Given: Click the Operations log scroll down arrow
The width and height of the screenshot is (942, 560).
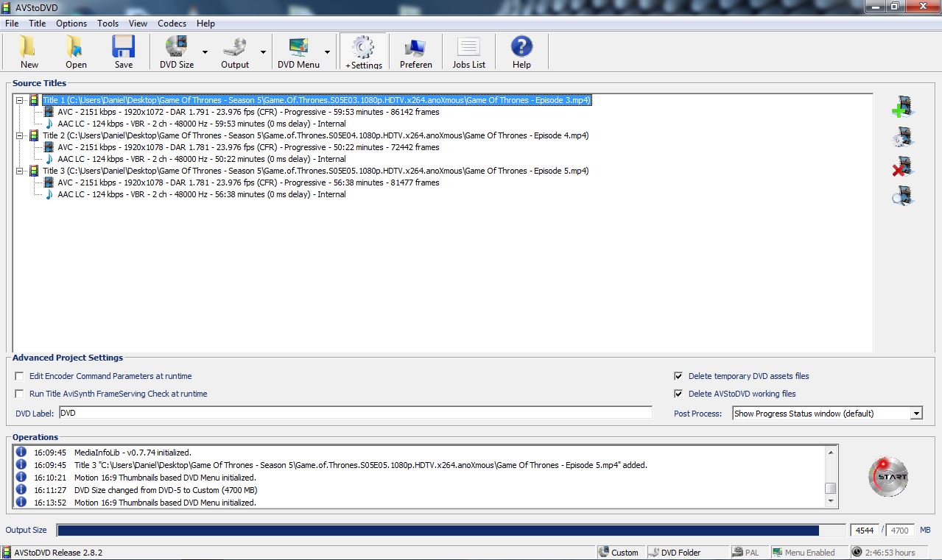Looking at the screenshot, I should point(831,501).
